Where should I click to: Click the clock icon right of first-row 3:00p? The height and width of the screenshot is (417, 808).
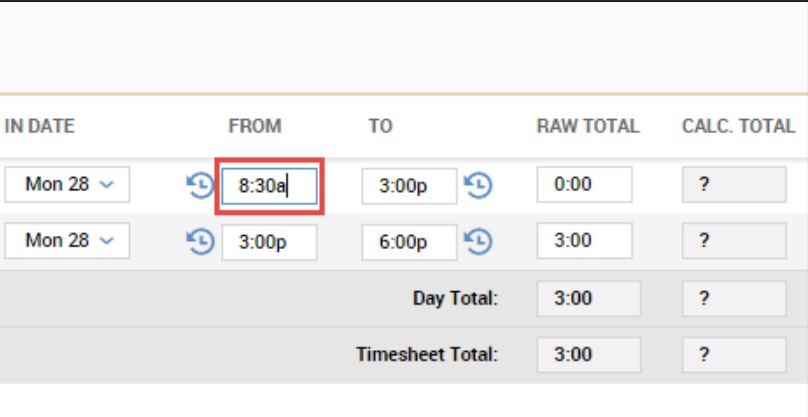479,186
